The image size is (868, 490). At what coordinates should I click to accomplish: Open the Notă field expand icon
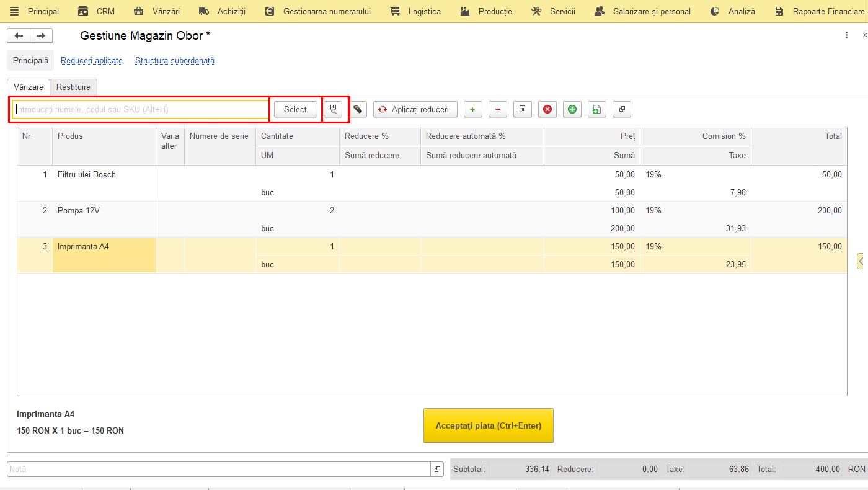pos(437,470)
